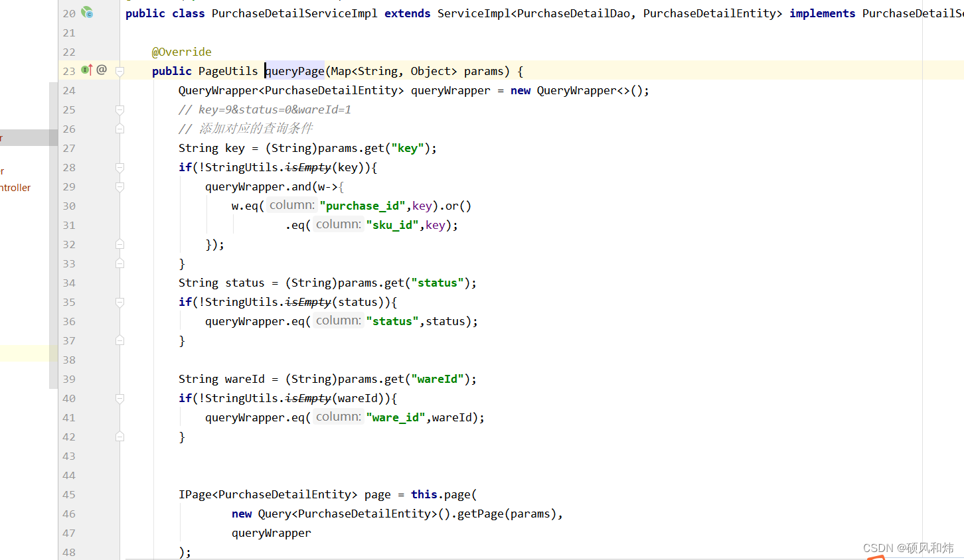Click the queryWrapper argument on line 47
Screen dimensions: 964x560
pos(272,533)
